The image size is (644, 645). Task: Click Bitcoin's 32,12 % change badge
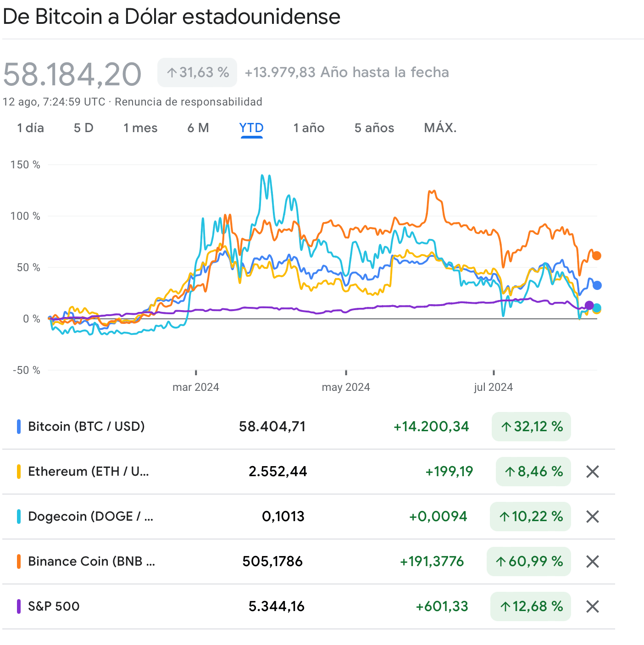pos(531,427)
